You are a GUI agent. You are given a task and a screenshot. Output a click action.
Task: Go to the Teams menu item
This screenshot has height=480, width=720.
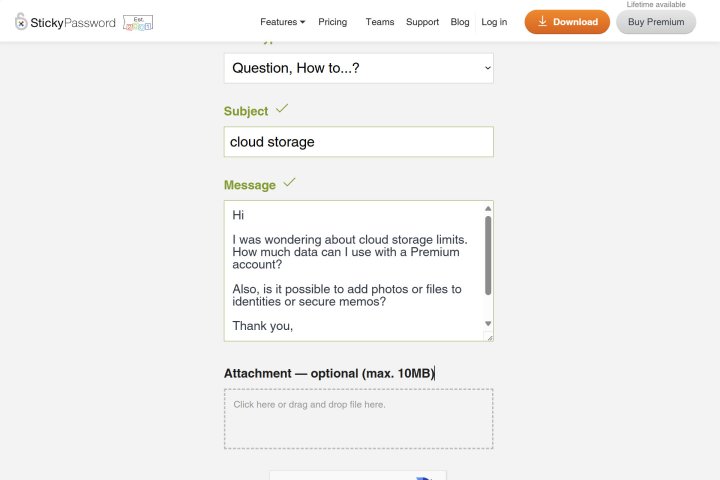(x=380, y=22)
